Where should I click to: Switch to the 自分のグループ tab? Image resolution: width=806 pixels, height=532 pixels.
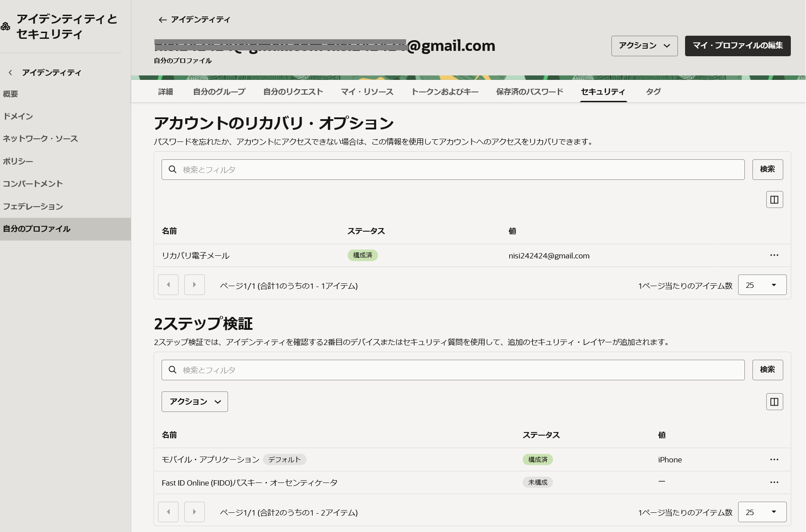click(x=219, y=91)
